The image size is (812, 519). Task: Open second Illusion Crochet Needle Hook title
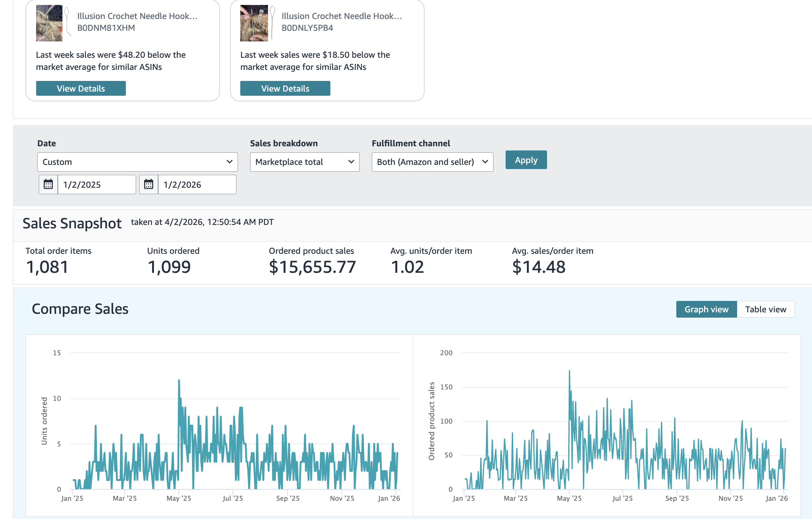[x=341, y=16]
